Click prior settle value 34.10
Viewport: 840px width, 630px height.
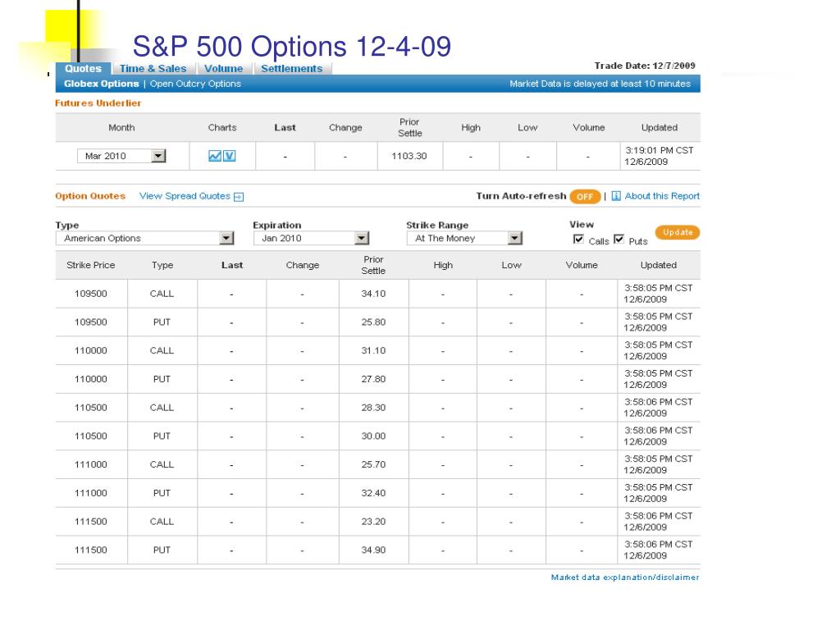(373, 294)
